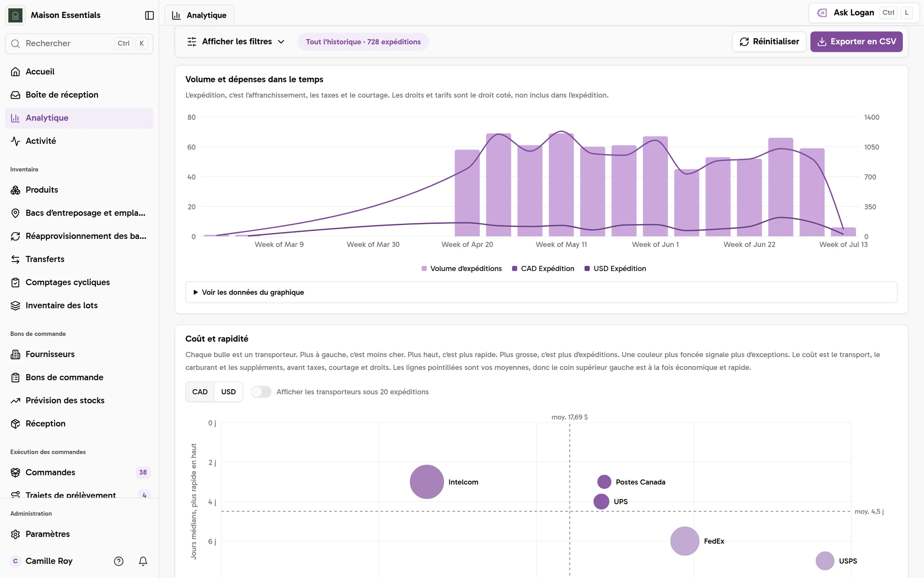The image size is (924, 578).
Task: Click the USPS bubble in chart
Action: click(x=825, y=561)
